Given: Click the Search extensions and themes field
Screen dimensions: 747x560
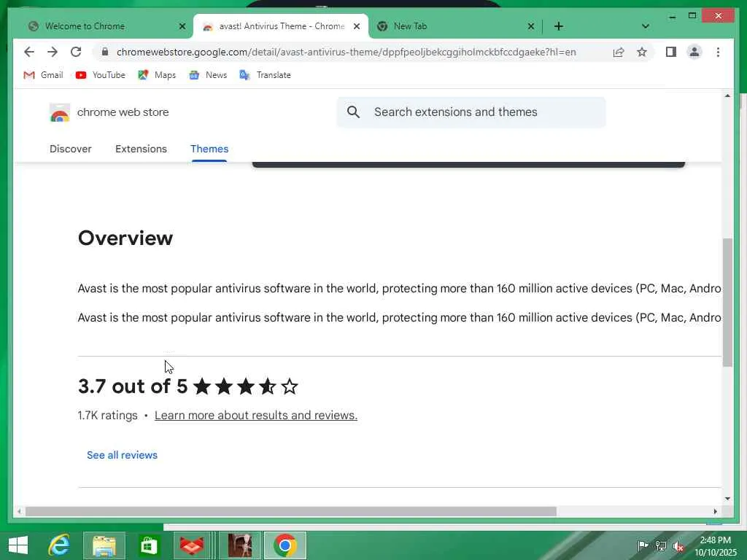Looking at the screenshot, I should tap(471, 112).
